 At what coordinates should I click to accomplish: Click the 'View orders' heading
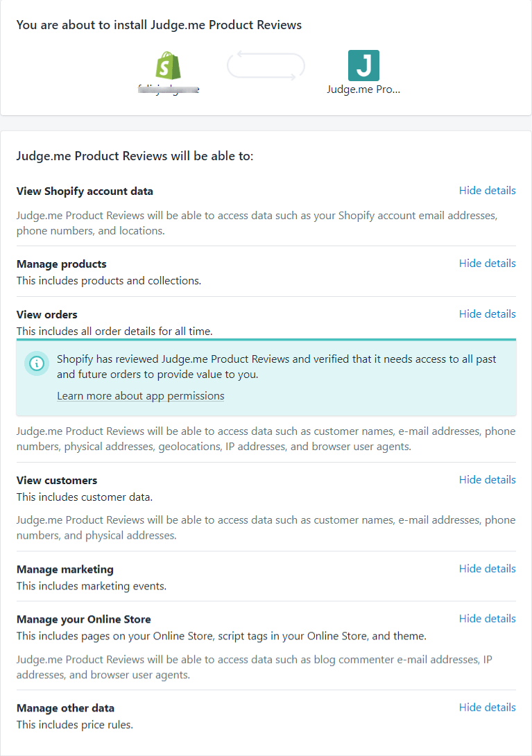click(x=46, y=315)
